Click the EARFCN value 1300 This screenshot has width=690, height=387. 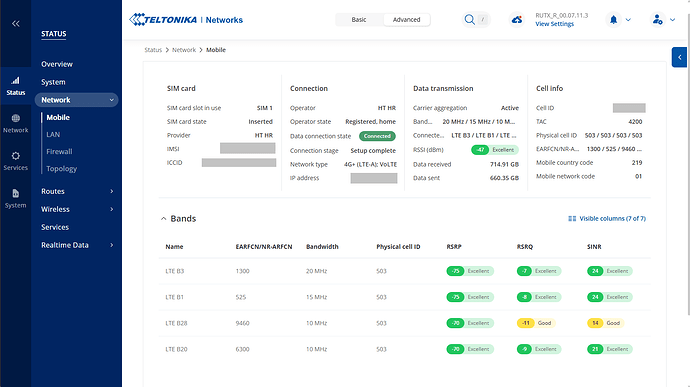(242, 271)
